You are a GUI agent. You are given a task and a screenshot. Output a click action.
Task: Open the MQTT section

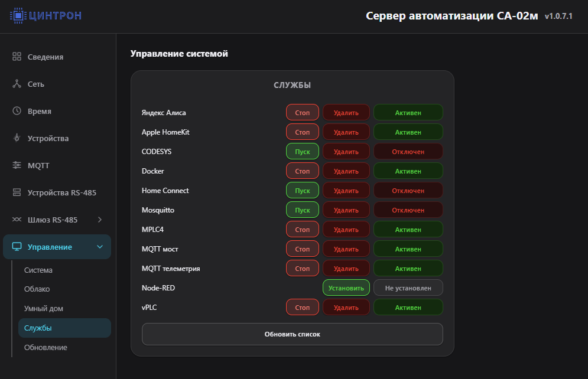58,165
